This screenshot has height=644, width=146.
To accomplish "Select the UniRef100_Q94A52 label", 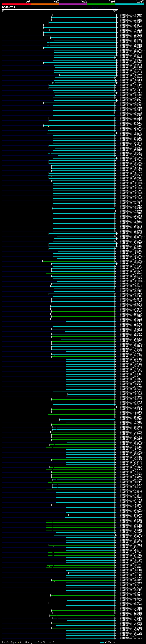I will [x=131, y=100].
